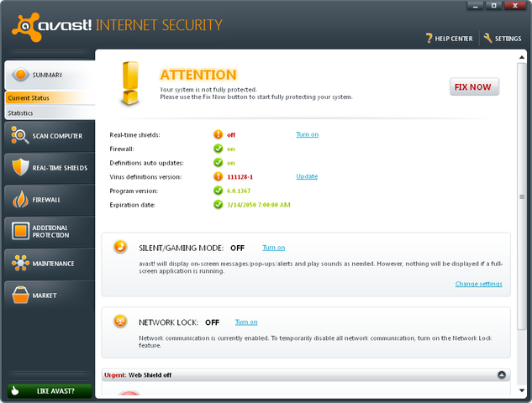The width and height of the screenshot is (532, 403).
Task: Expand the Summary sidebar section
Action: point(47,75)
